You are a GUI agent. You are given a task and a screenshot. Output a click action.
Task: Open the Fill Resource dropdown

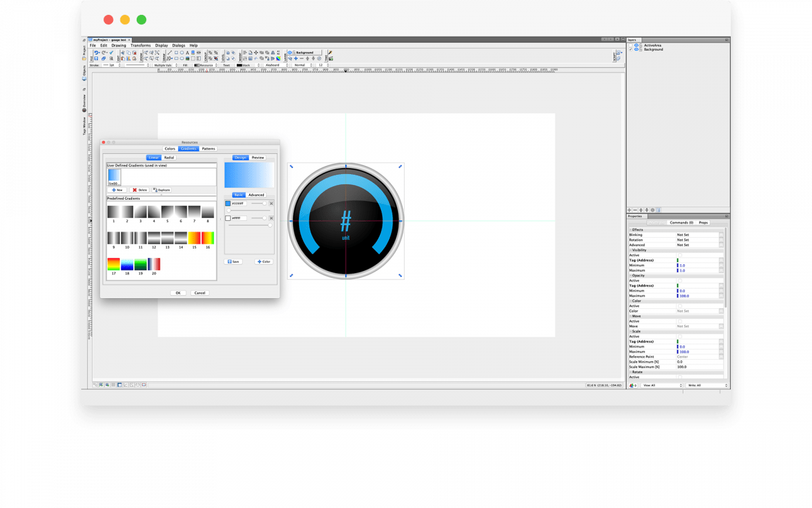coord(206,65)
